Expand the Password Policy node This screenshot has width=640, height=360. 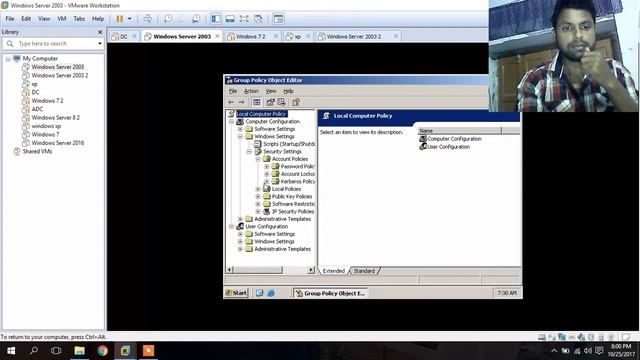click(267, 167)
